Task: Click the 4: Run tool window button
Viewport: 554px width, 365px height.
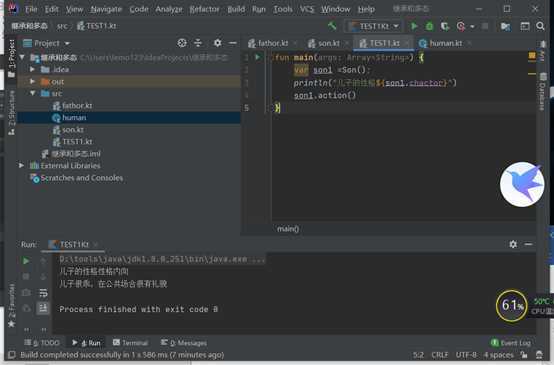Action: [87, 343]
